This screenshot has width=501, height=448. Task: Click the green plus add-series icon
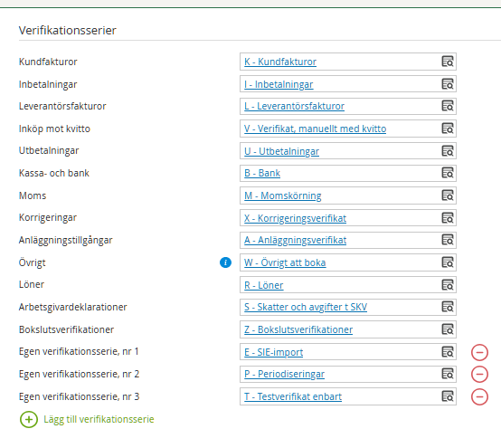pyautogui.click(x=29, y=419)
